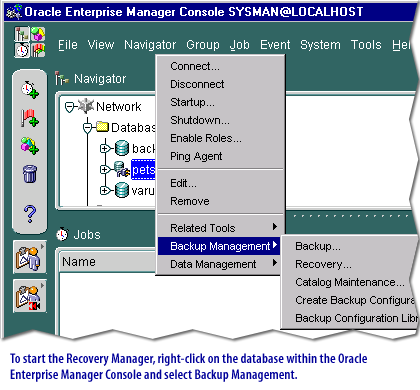Click the trash can Remove icon
420x390 pixels.
(x=30, y=174)
